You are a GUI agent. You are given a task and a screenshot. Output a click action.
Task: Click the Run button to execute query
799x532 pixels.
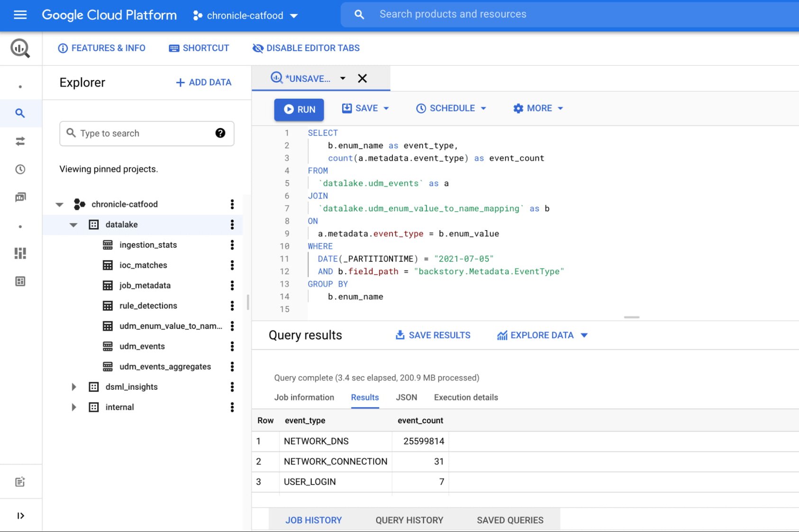[x=299, y=109]
